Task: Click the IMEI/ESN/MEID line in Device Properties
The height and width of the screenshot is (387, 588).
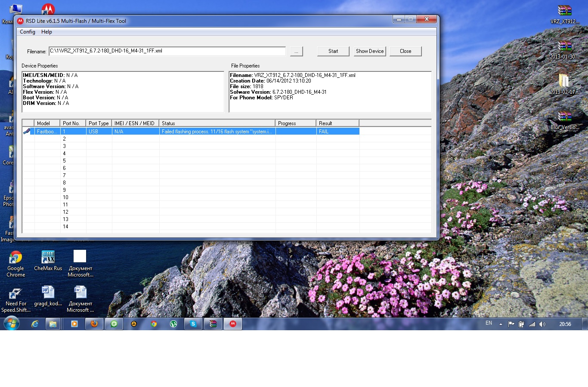Action: click(x=50, y=75)
